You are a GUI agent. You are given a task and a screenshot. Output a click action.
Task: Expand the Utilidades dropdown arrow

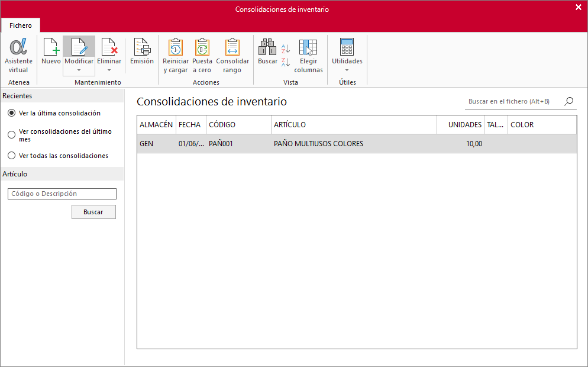(347, 70)
